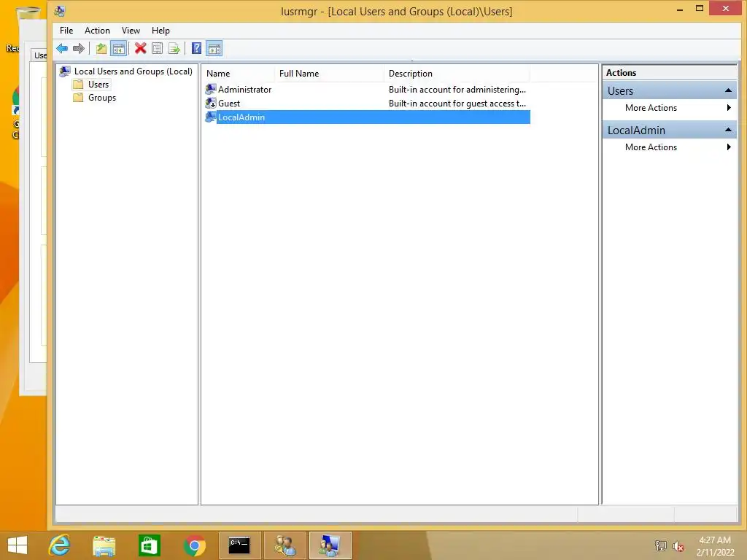Expand More Actions arrow under Users

[x=729, y=108]
